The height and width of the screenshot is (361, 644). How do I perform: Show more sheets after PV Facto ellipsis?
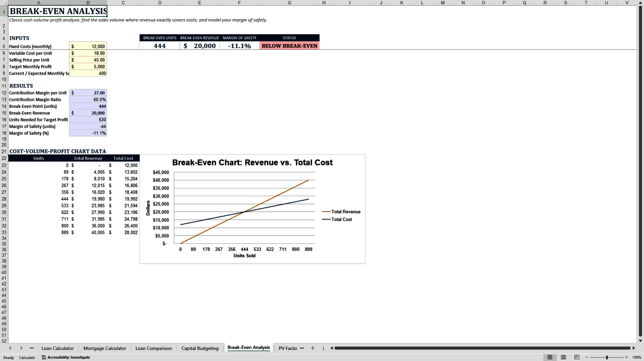[x=302, y=348]
